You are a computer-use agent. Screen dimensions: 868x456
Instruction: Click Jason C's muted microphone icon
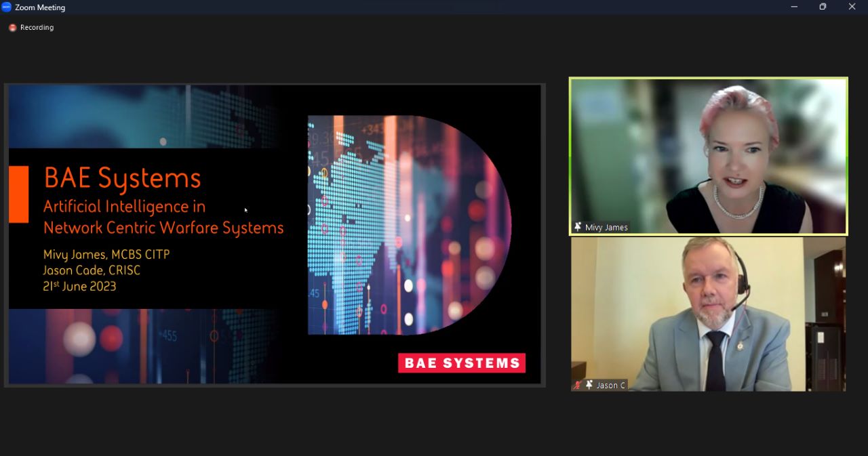(x=578, y=385)
